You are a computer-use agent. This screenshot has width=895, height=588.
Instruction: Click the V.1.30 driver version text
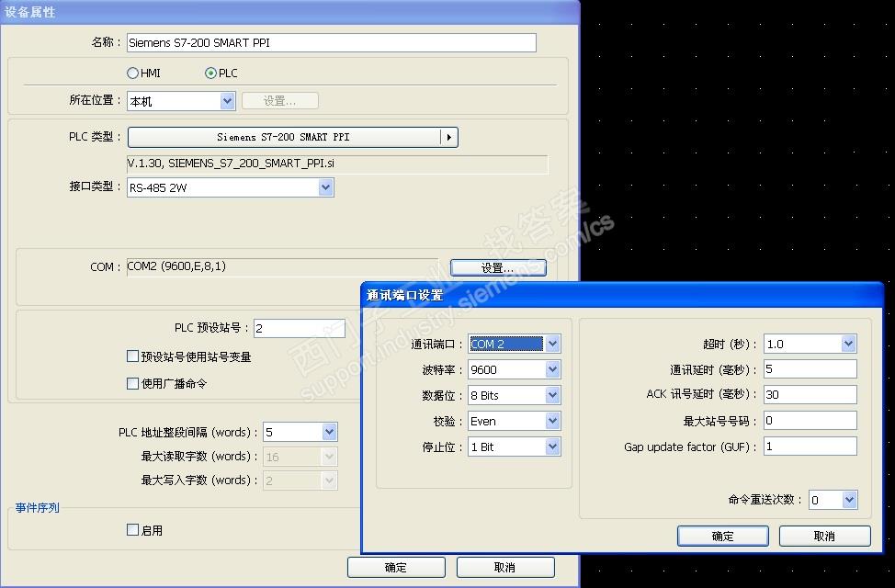tap(231, 164)
